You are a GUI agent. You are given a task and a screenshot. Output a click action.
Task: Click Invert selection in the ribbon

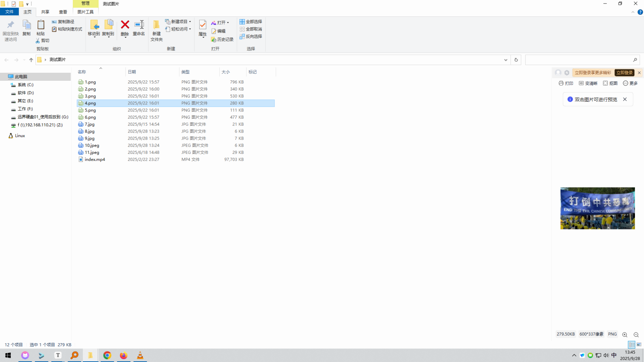[251, 37]
